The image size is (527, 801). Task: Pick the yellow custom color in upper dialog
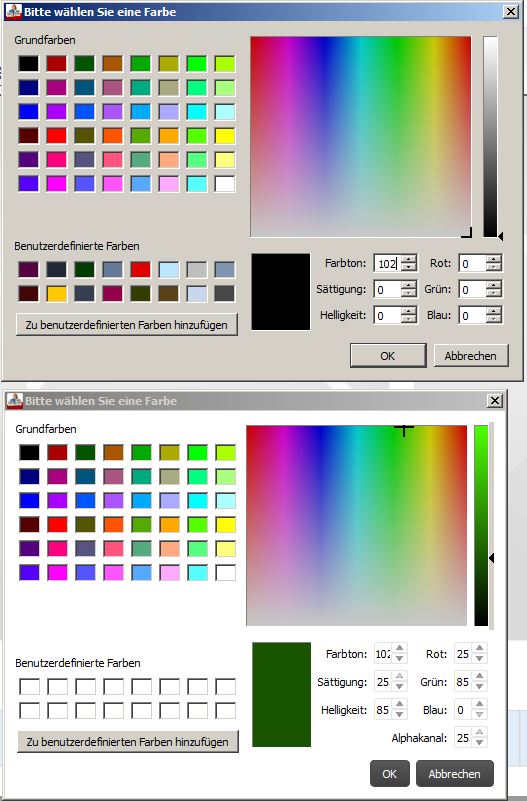(57, 294)
